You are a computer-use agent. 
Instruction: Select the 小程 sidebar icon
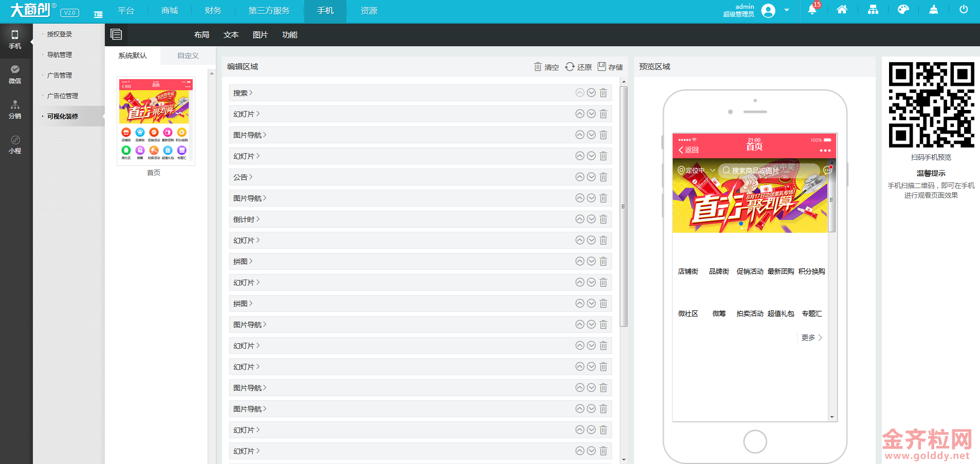[x=15, y=144]
